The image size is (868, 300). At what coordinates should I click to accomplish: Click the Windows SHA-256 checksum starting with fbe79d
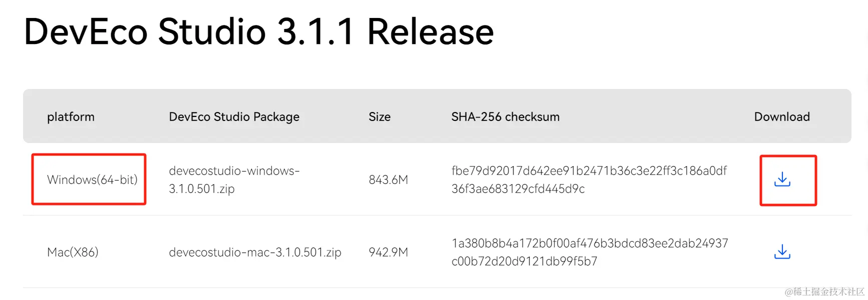pos(589,179)
